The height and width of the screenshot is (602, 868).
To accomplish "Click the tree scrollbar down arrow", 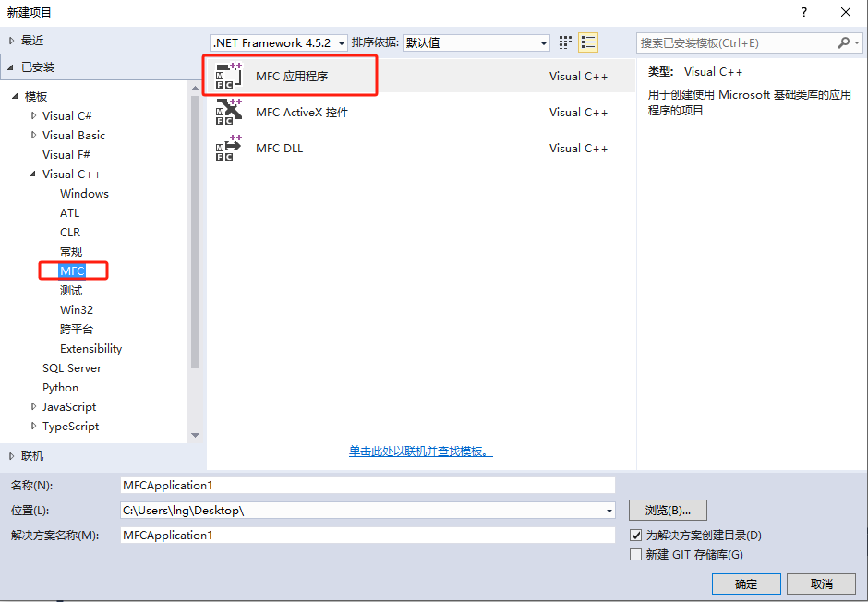I will [x=195, y=436].
